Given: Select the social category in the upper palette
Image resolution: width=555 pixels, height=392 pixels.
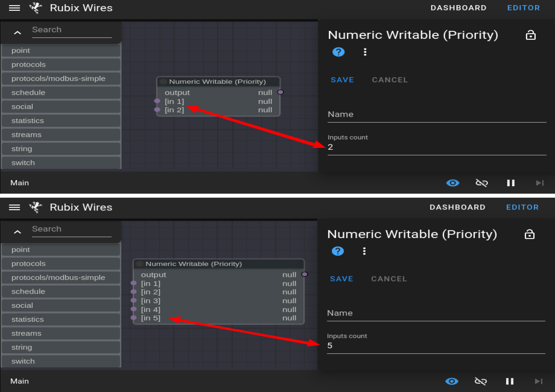Looking at the screenshot, I should coord(61,107).
